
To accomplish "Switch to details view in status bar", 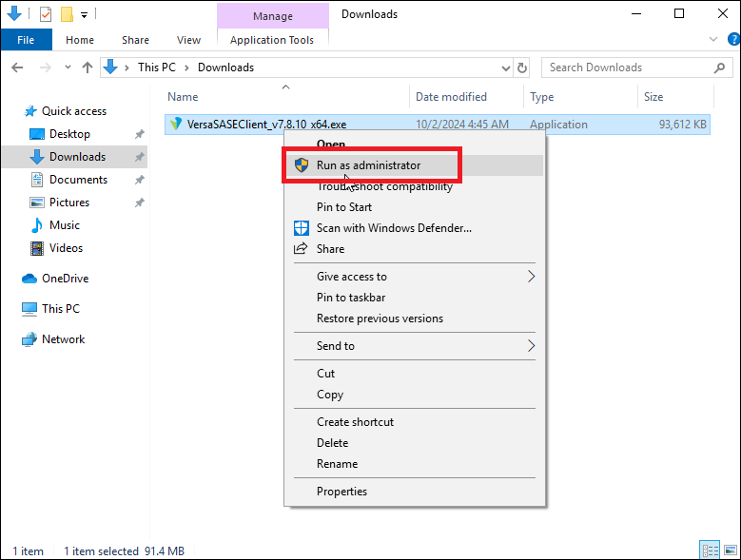I will 708,550.
